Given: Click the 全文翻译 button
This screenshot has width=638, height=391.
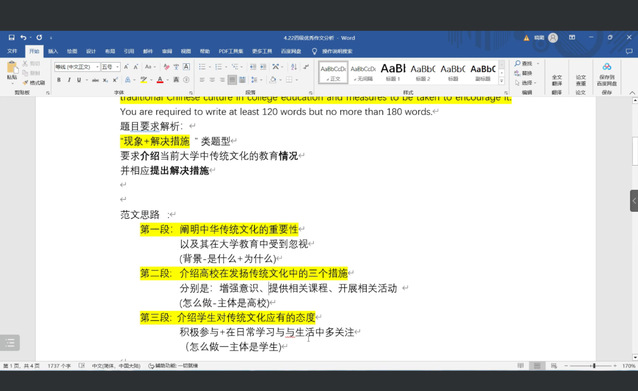Looking at the screenshot, I should pos(557,80).
